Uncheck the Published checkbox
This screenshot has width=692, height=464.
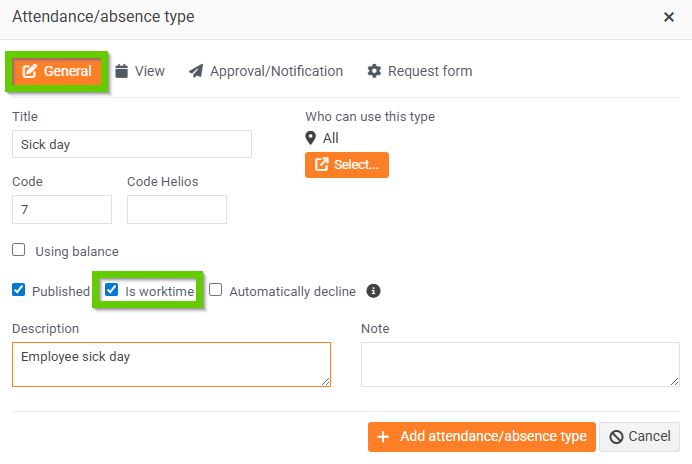pyautogui.click(x=19, y=290)
